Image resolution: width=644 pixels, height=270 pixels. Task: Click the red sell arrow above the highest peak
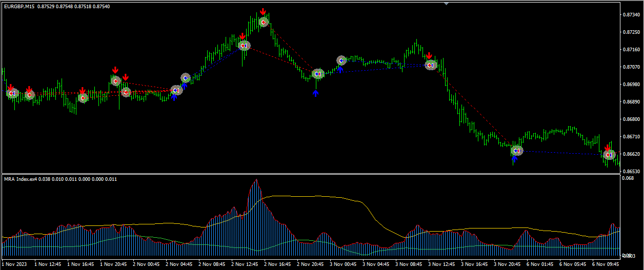[263, 11]
